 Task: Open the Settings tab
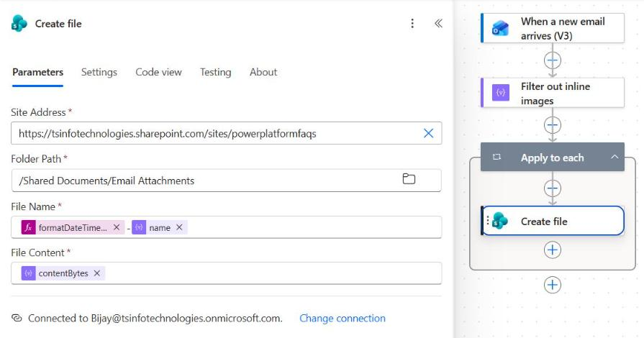pos(99,73)
